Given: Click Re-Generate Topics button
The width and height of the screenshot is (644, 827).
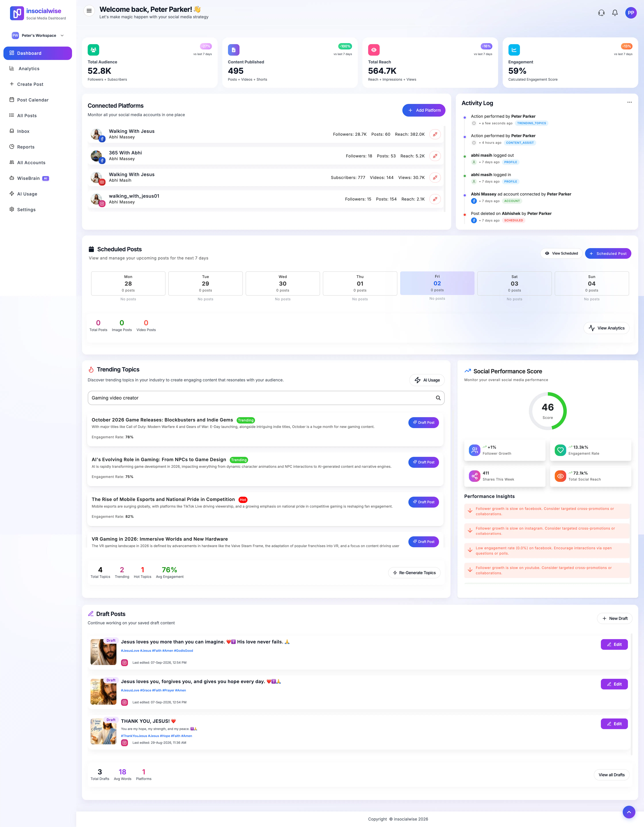Looking at the screenshot, I should [414, 573].
